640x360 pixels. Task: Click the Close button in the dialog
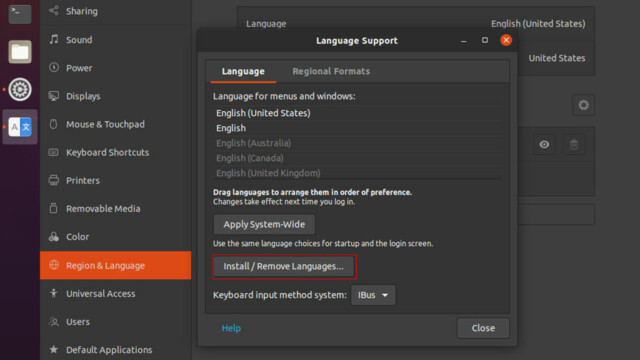[x=483, y=328]
